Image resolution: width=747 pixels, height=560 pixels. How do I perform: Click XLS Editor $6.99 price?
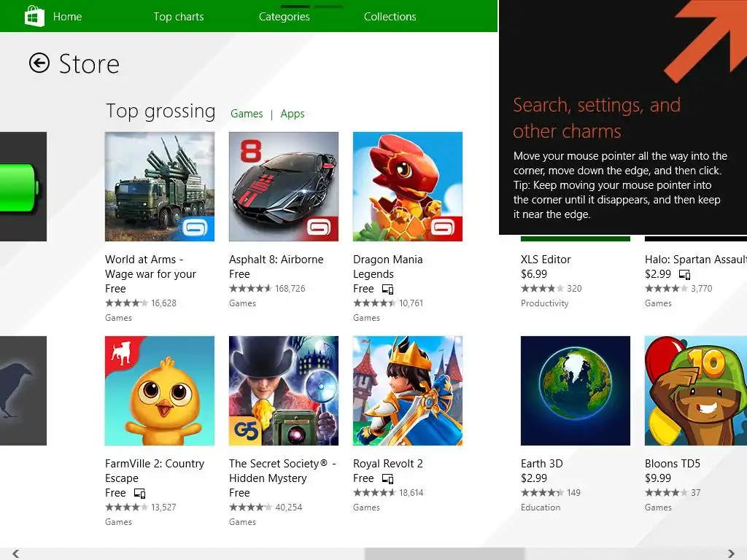[x=534, y=274]
